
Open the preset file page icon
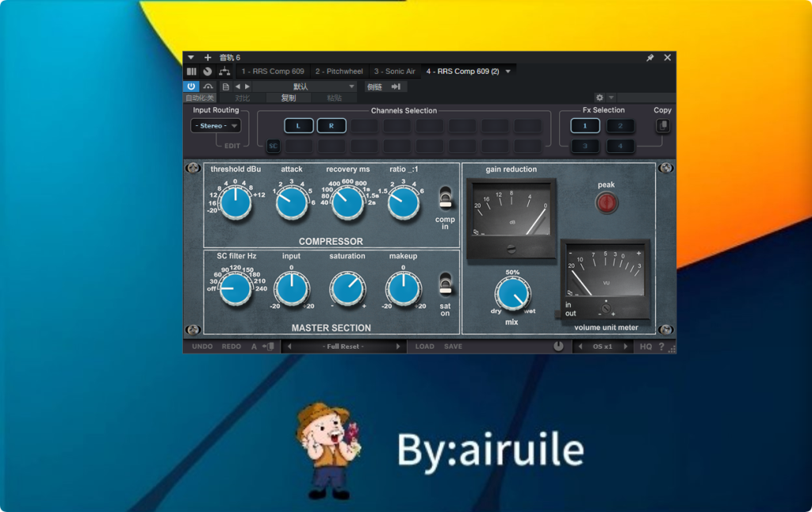point(226,86)
